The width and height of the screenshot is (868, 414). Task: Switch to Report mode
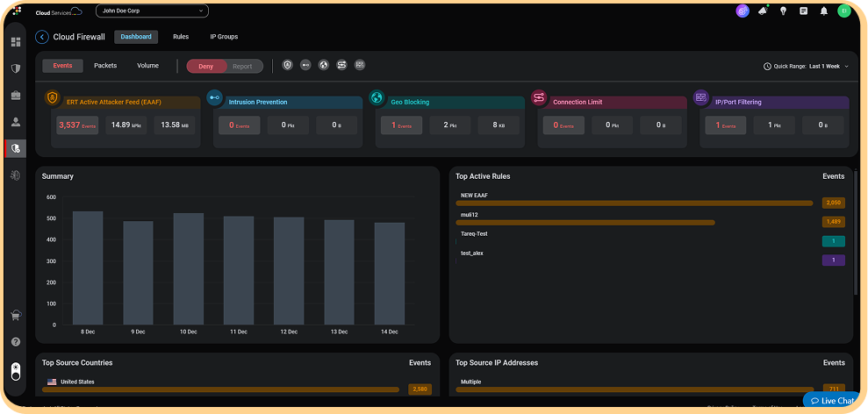[242, 66]
